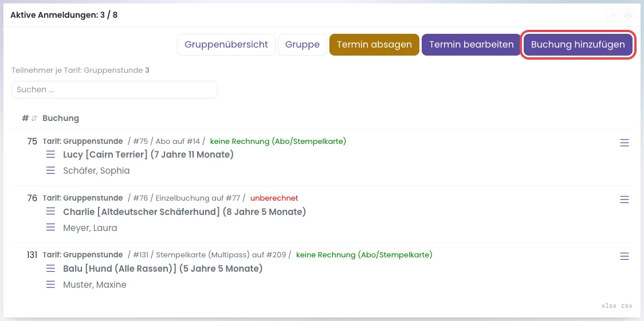Click Buchung hinzufügen button
644x321 pixels.
click(x=578, y=44)
